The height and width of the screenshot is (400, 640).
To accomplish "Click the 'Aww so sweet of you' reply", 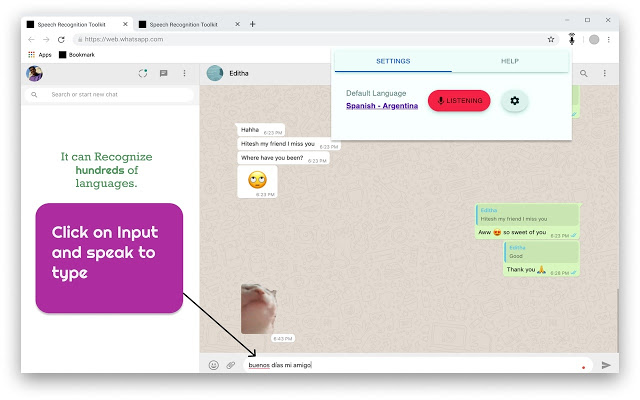I will [527, 222].
